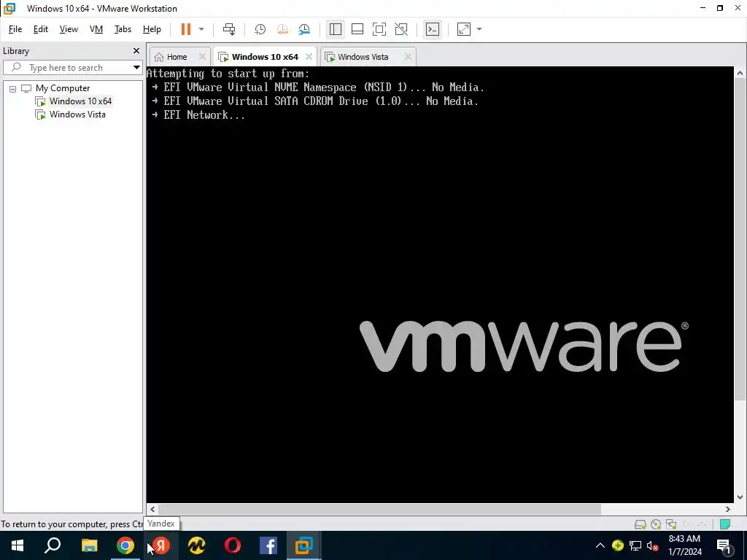The height and width of the screenshot is (560, 747).
Task: Enter full screen mode
Action: pos(379,29)
